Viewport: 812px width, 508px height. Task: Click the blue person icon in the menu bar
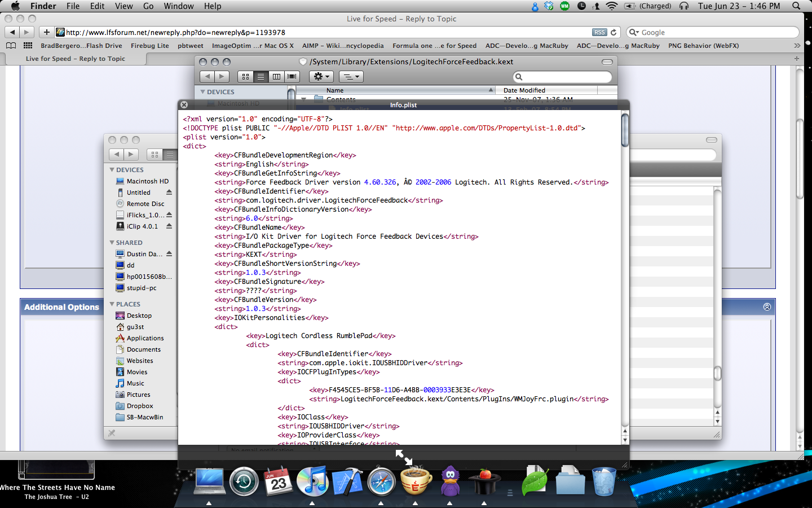click(x=535, y=6)
